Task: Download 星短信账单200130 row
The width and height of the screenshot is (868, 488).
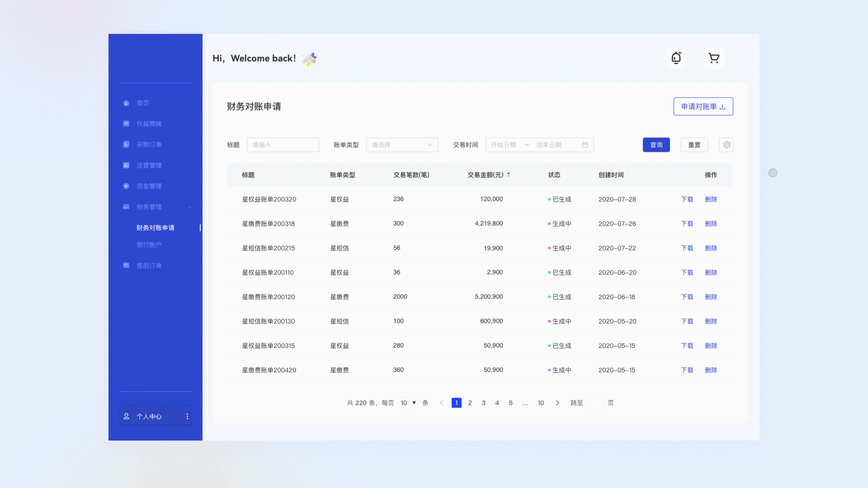Action: [x=687, y=321]
